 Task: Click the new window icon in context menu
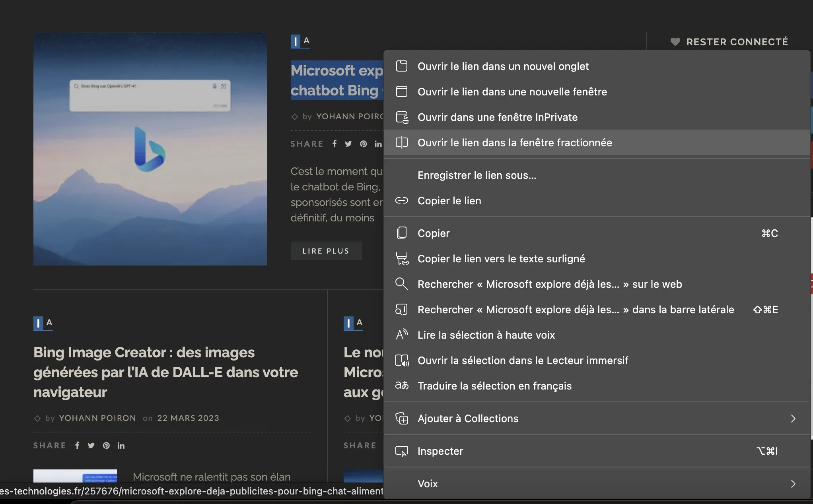tap(402, 91)
